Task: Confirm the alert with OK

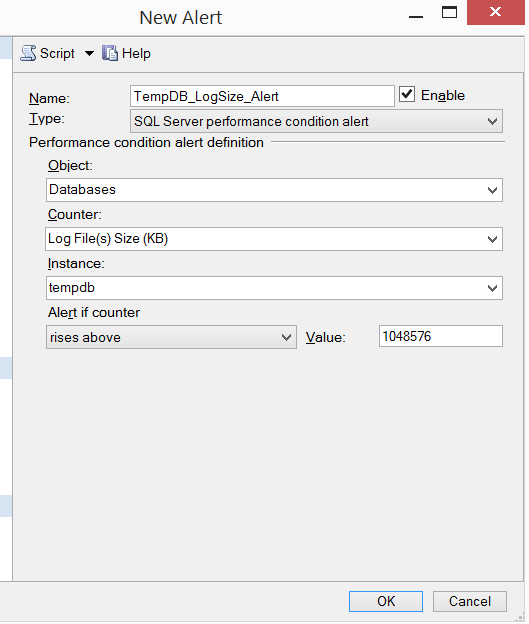Action: (386, 601)
